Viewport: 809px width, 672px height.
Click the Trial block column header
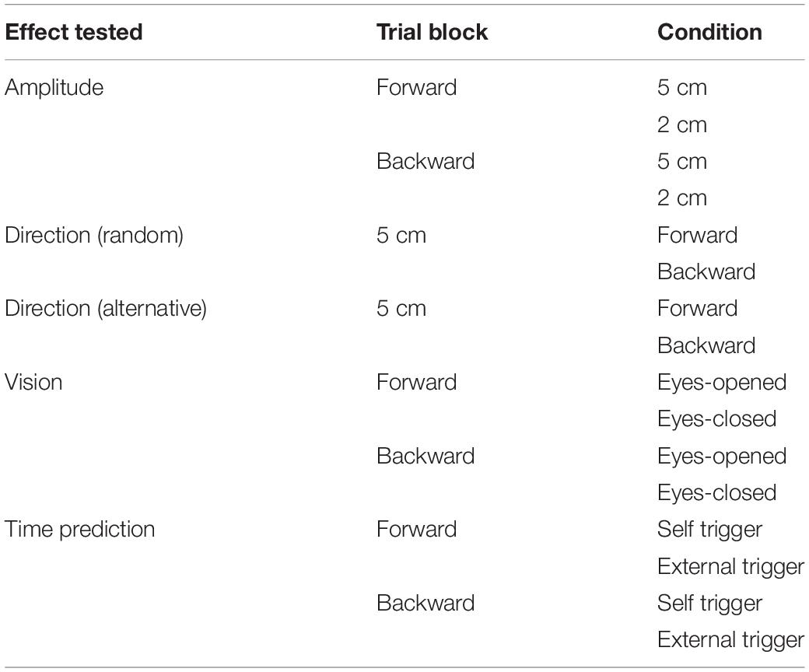coord(432,32)
